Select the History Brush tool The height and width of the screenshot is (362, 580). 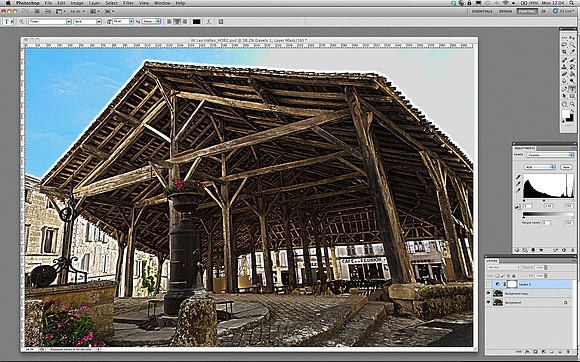point(572,67)
